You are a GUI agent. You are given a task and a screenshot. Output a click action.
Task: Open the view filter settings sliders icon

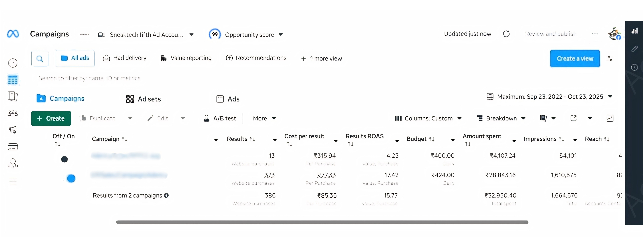(x=610, y=59)
